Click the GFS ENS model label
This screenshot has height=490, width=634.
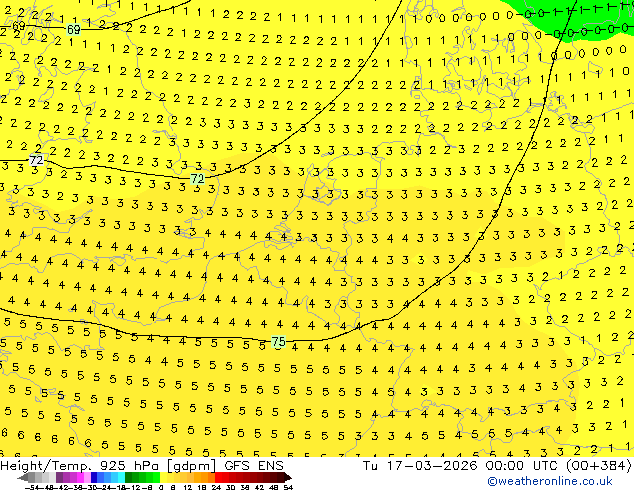(254, 466)
